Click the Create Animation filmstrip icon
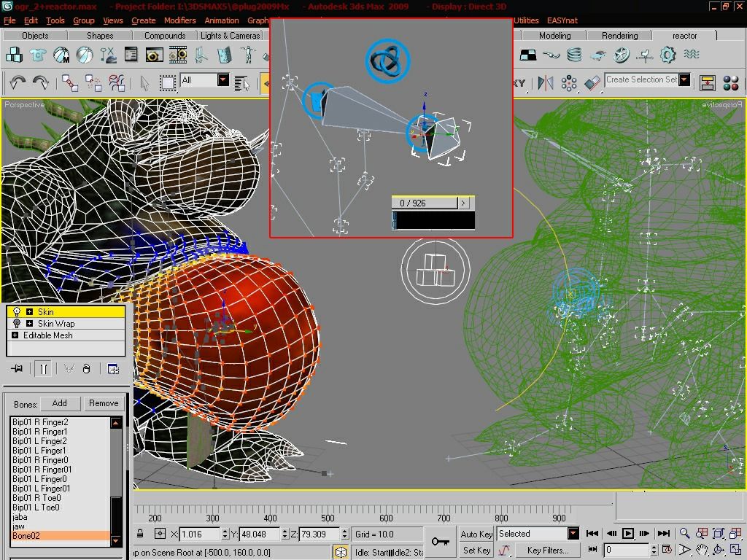 (178, 55)
